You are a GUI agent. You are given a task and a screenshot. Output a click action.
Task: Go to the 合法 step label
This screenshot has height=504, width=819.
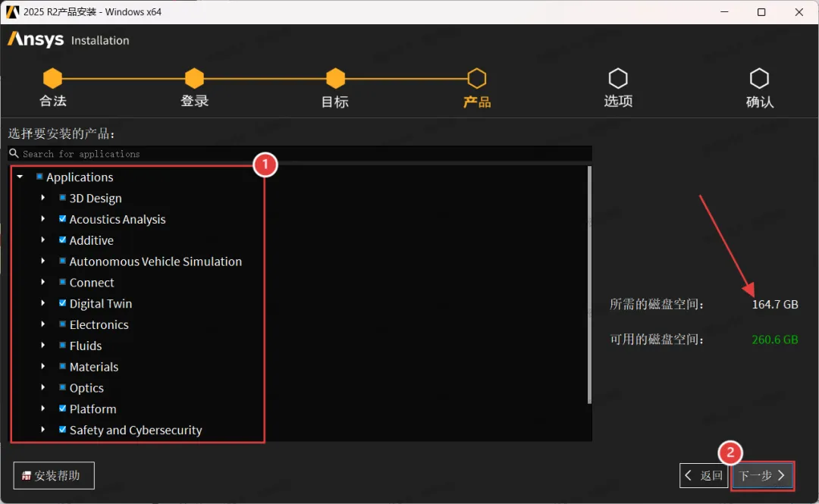click(53, 101)
